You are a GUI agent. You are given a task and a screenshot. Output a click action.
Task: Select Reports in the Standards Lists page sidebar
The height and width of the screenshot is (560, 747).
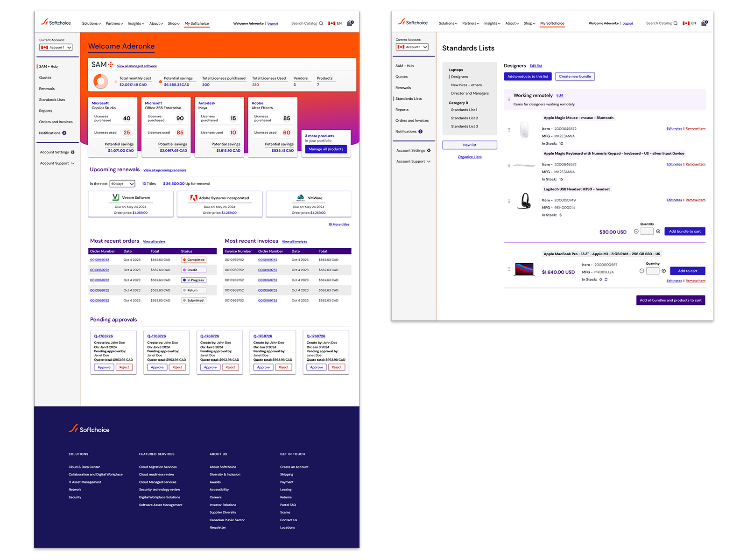(402, 110)
